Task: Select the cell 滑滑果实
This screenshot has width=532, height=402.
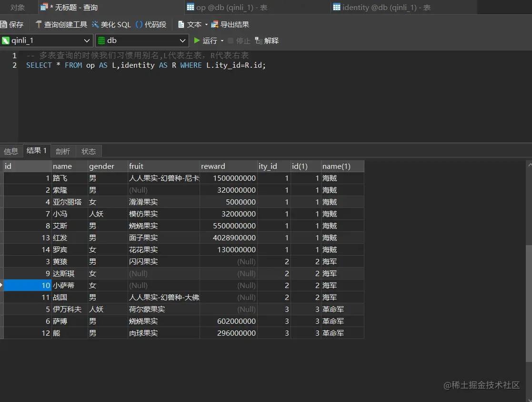Action: click(x=163, y=202)
